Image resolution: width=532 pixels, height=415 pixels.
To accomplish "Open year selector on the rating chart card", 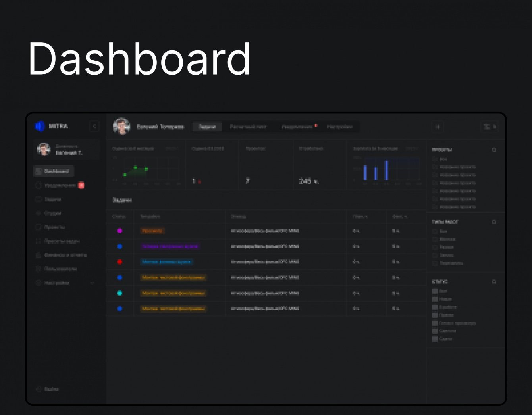I will coord(172,148).
